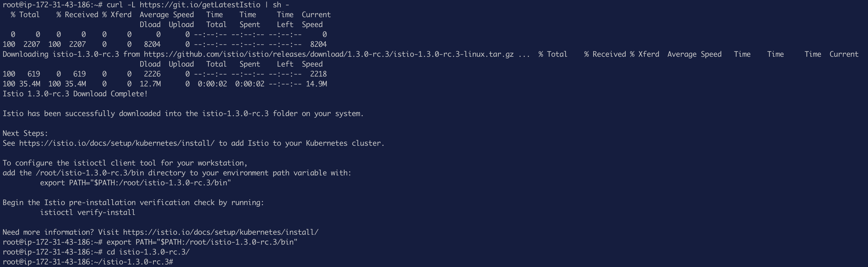Click the "cd istio-1.3.0-rc.3/" command line

148,252
